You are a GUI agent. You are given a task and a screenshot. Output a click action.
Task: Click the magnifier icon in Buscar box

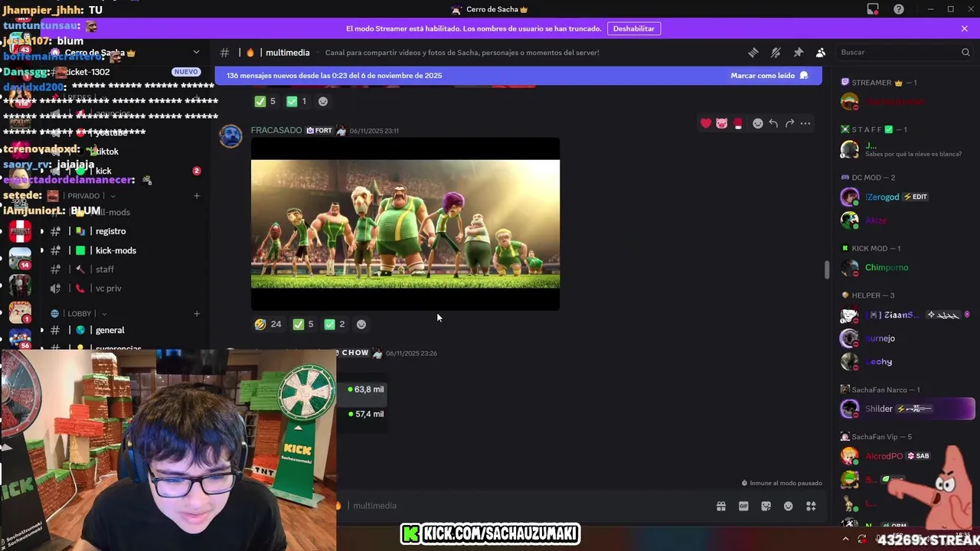click(x=965, y=52)
